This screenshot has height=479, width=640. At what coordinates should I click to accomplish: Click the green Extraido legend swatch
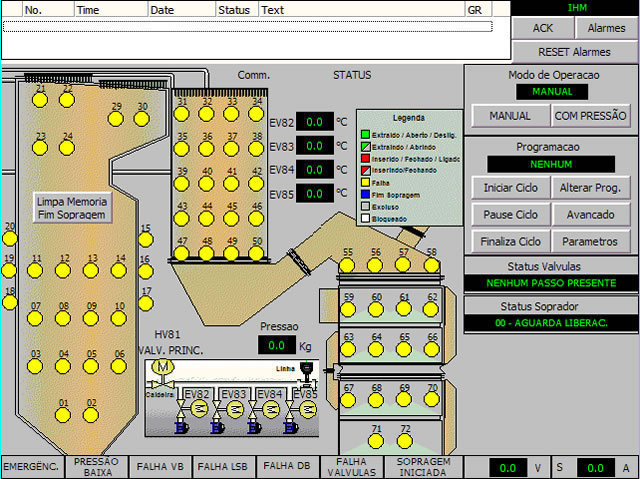coord(365,134)
